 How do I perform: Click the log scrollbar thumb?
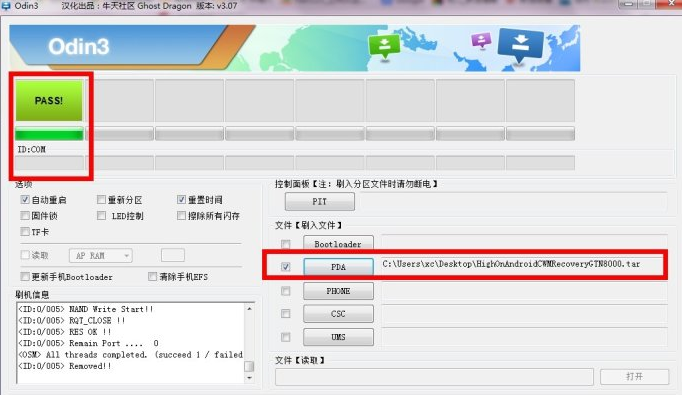249,366
